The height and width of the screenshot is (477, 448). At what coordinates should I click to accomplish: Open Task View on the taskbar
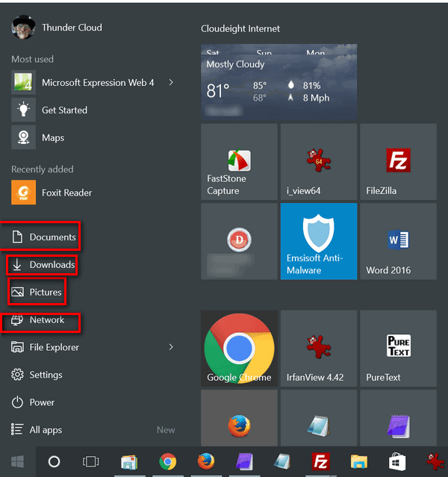(90, 461)
